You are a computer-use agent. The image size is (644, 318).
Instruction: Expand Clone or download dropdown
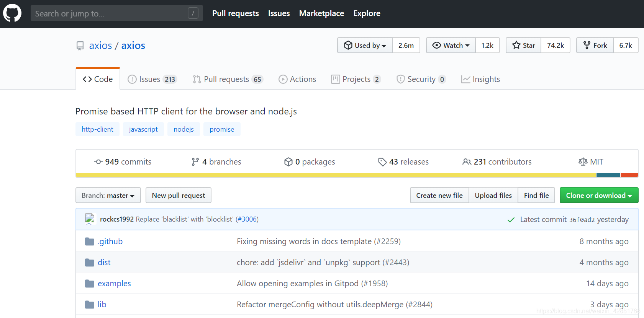tap(599, 195)
